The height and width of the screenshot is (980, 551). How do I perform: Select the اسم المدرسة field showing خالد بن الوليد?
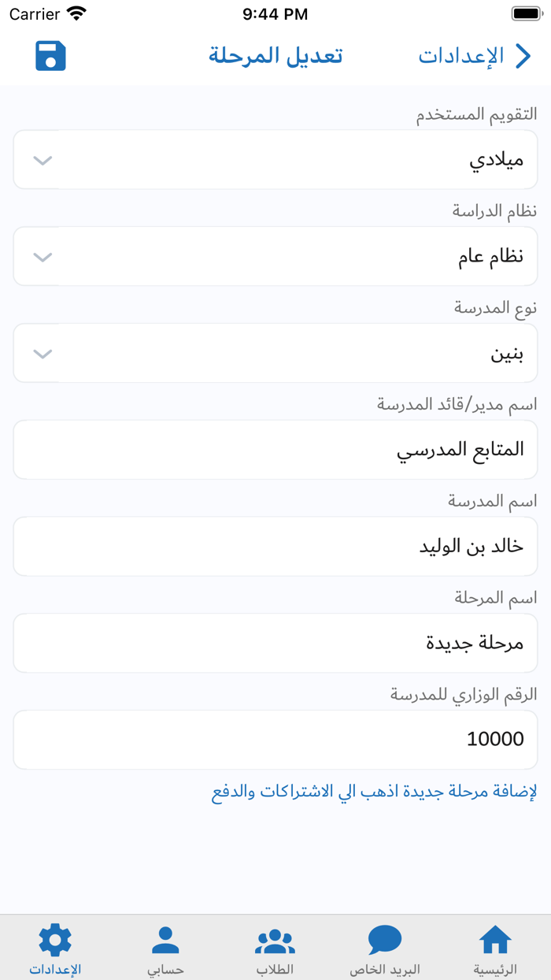[275, 546]
